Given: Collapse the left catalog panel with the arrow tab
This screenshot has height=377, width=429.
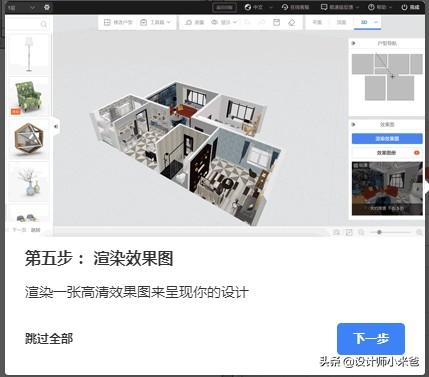Looking at the screenshot, I should point(56,126).
